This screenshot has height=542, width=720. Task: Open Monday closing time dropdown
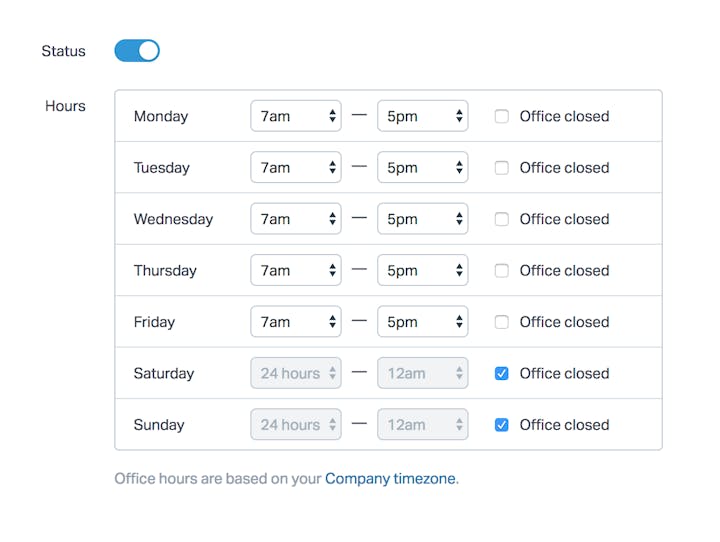(x=422, y=116)
